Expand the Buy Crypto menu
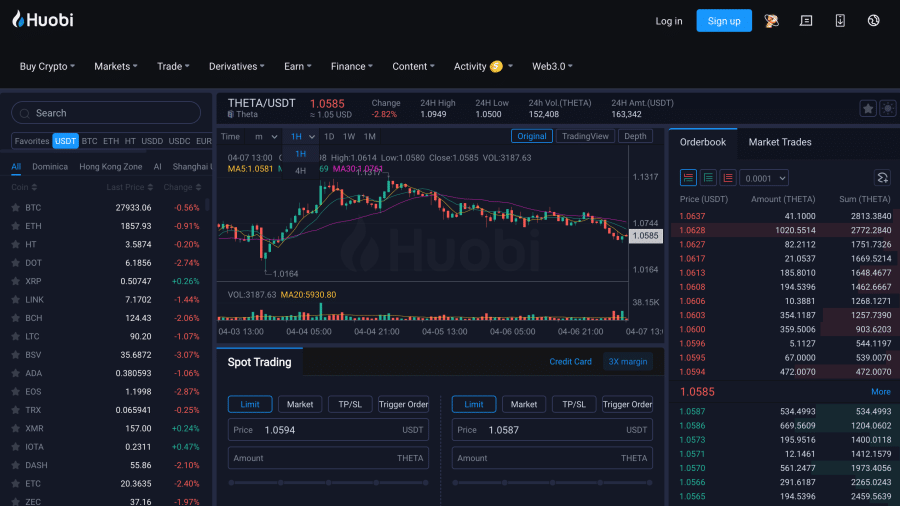This screenshot has width=900, height=506. coord(47,67)
